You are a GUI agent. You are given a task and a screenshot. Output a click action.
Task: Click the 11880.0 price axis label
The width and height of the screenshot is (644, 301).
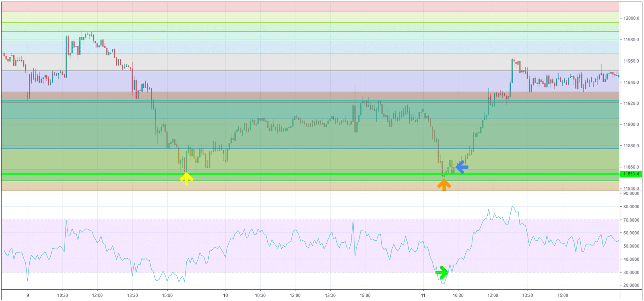pos(631,146)
